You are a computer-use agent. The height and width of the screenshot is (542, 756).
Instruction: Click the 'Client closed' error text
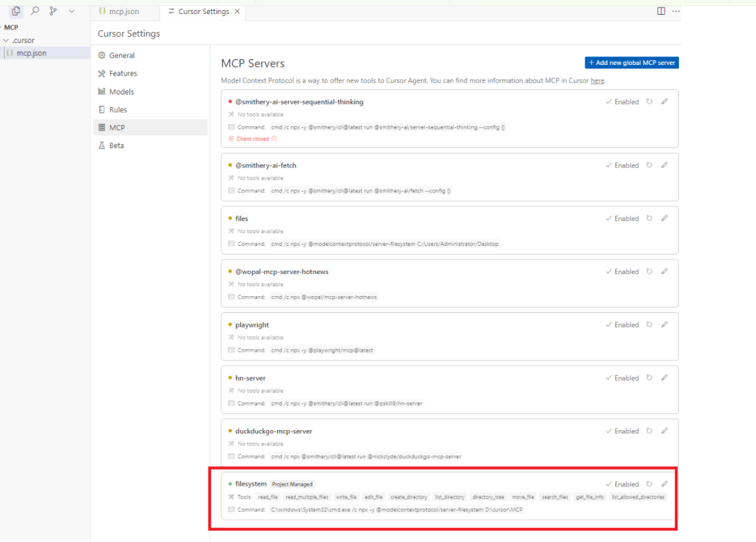click(x=253, y=139)
